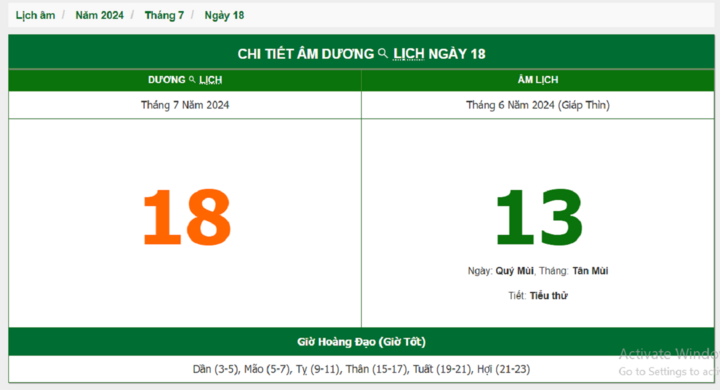This screenshot has height=390, width=720.
Task: Click the large orange solar date 18
Action: point(186,217)
